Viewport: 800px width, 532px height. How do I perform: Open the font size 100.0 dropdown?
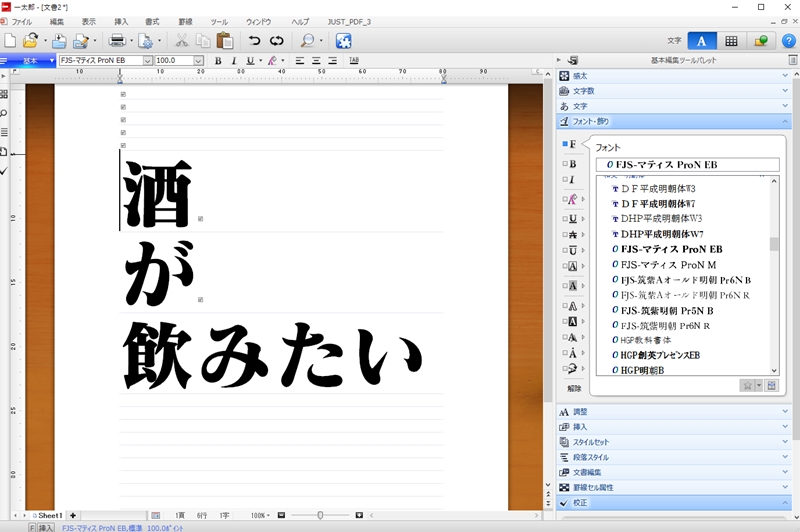198,61
